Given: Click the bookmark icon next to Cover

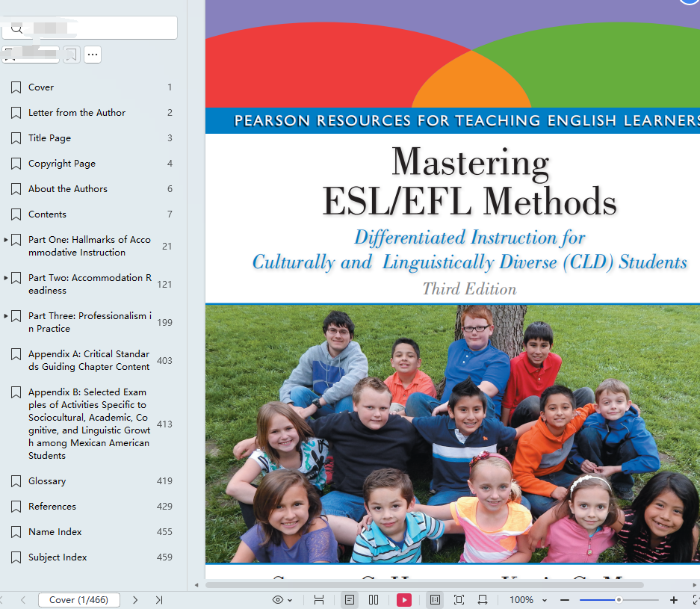Looking at the screenshot, I should pos(16,87).
